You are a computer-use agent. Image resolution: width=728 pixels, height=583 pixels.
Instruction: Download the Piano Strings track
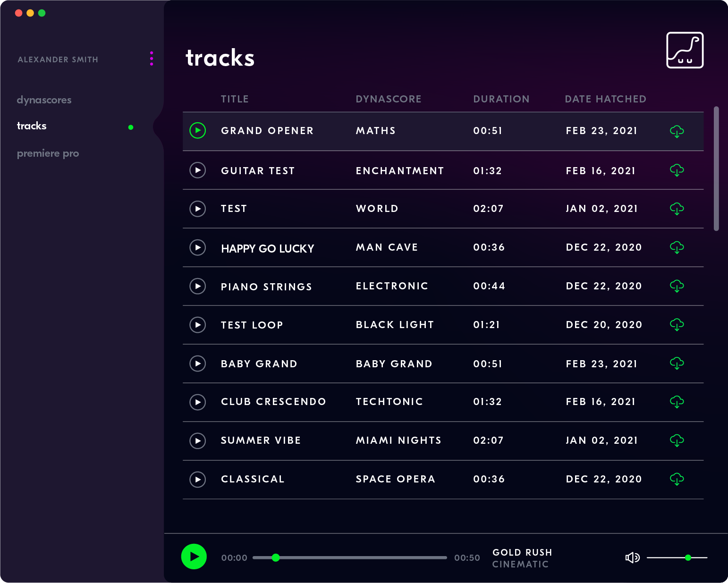677,286
